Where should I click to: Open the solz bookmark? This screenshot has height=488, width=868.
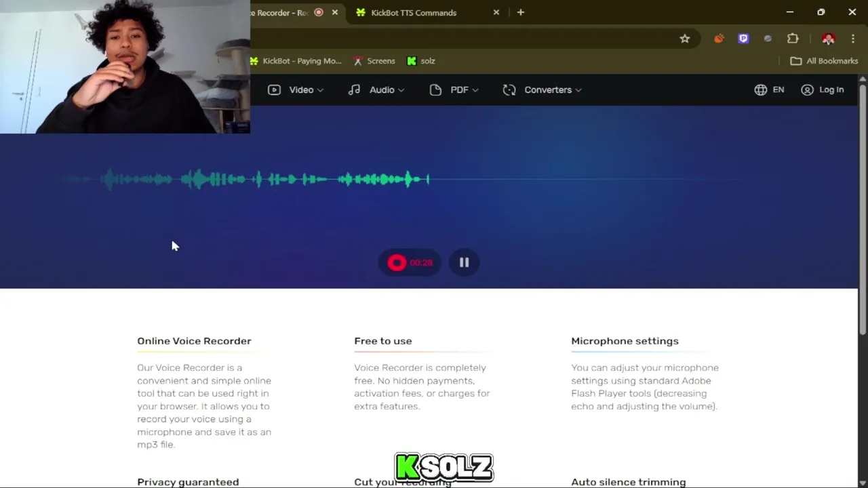[x=420, y=61]
